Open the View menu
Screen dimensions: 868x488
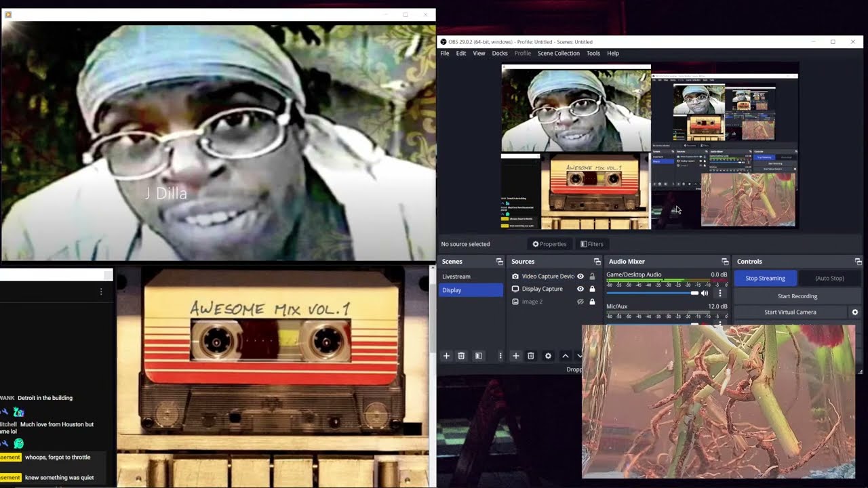(479, 54)
